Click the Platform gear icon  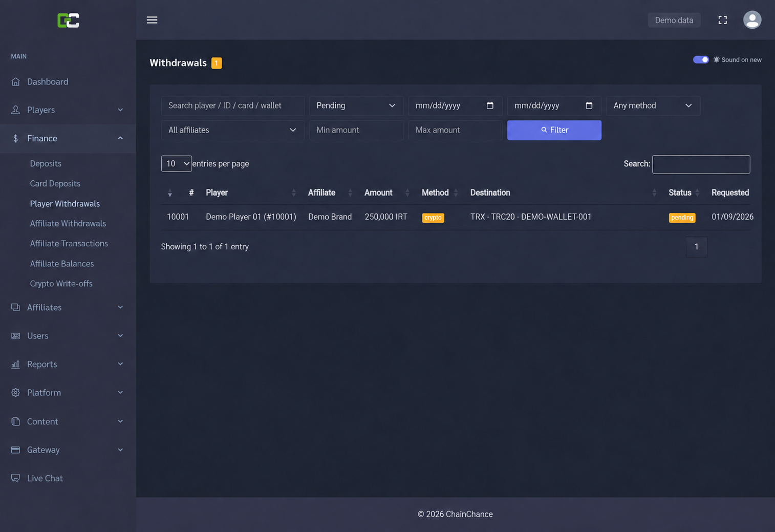pyautogui.click(x=16, y=393)
